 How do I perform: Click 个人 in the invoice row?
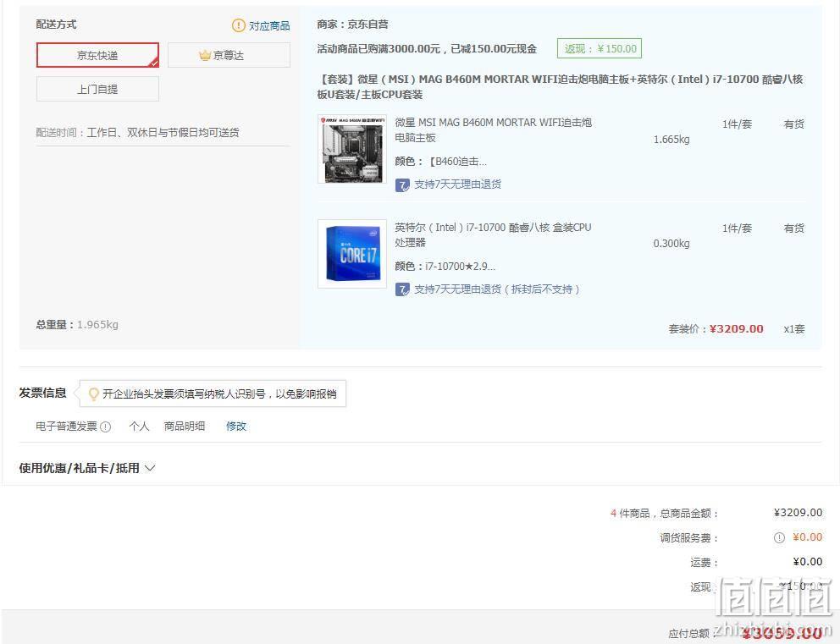click(139, 427)
